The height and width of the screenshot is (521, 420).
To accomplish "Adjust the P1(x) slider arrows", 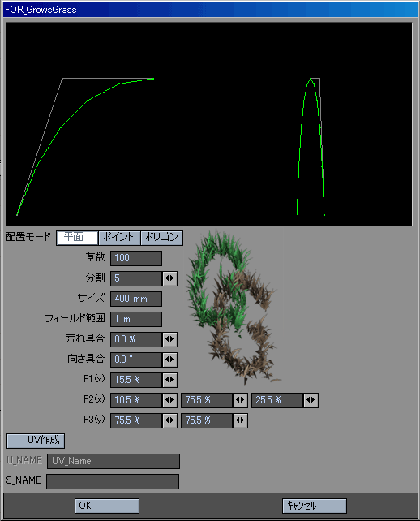I will click(169, 380).
